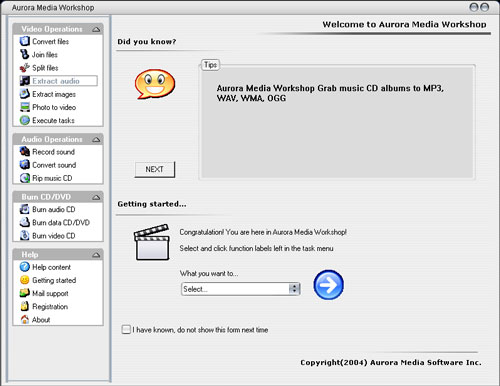Open the Rip music CD icon

pyautogui.click(x=25, y=178)
